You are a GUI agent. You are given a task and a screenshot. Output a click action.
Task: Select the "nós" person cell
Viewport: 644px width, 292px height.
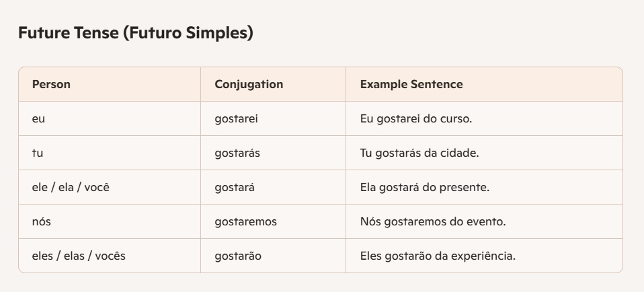[x=42, y=221]
